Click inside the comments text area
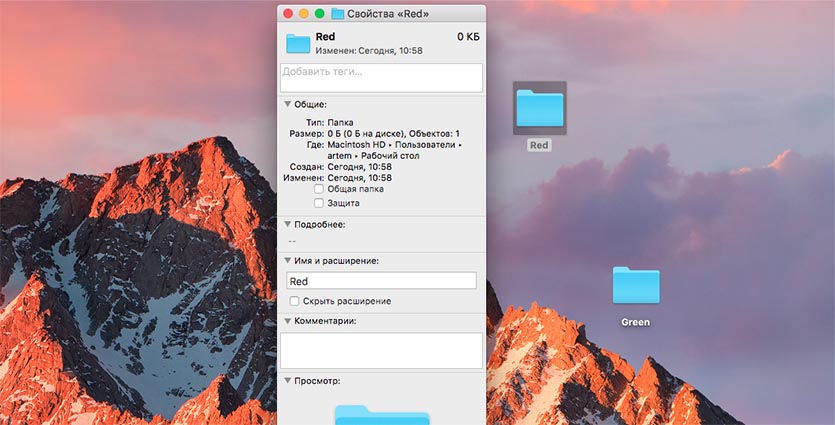Viewport: 835px width, 425px height. 381,350
